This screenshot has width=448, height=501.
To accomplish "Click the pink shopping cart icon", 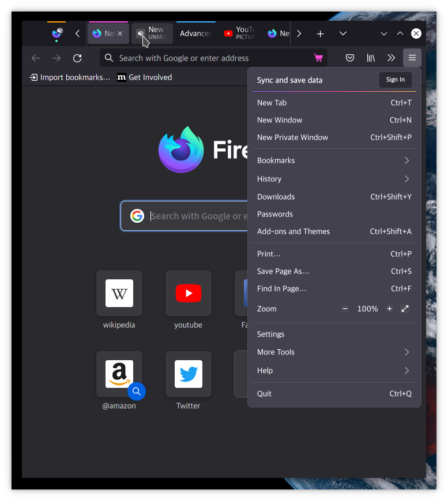I will pyautogui.click(x=318, y=58).
